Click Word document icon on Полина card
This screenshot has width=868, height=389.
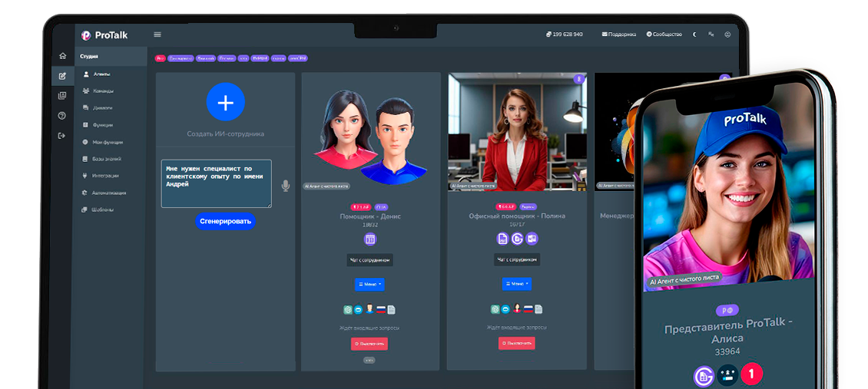tap(532, 239)
